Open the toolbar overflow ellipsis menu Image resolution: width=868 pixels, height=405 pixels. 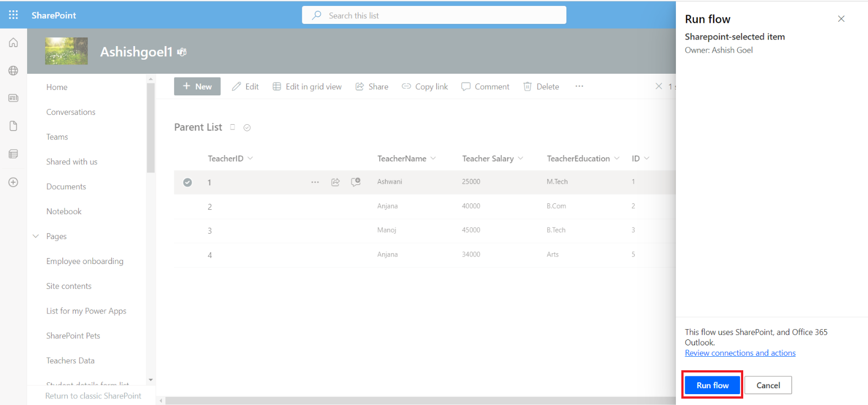pos(579,86)
